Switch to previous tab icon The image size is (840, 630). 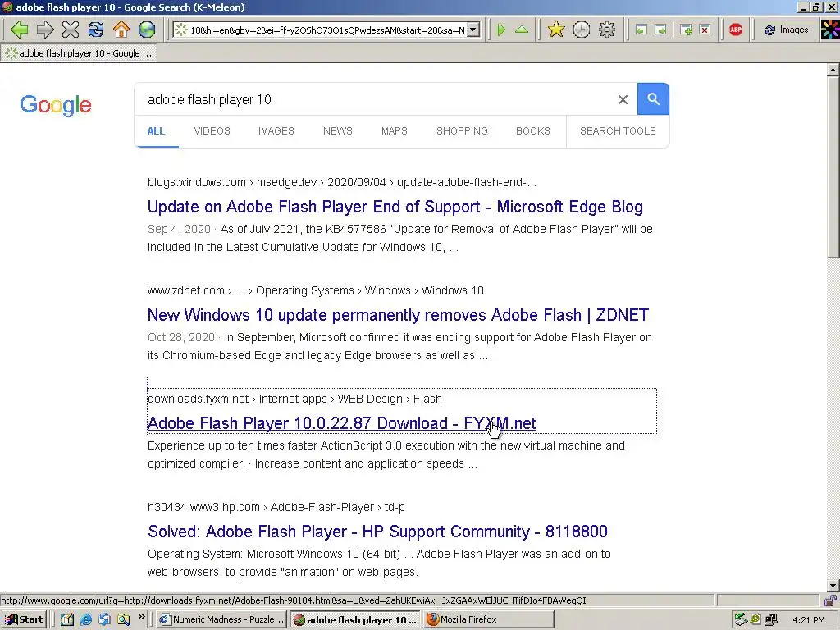coord(641,30)
